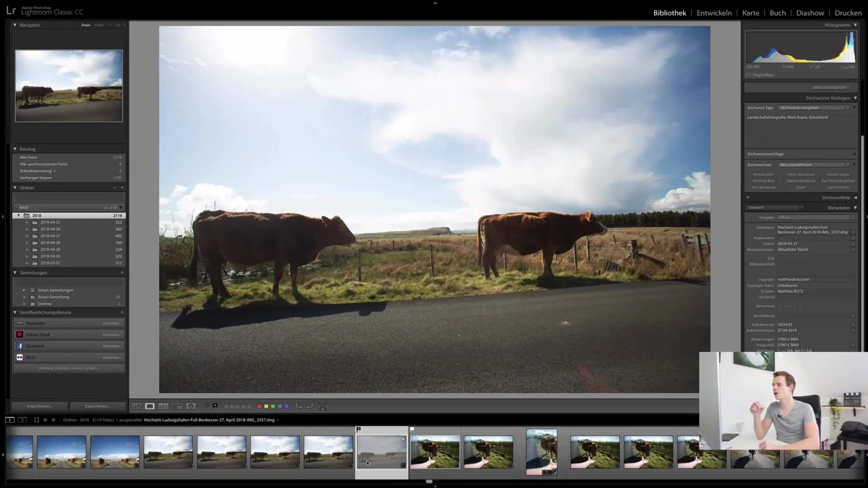Expand Smart-Sammlungen collection set
868x488 pixels.
(24, 290)
